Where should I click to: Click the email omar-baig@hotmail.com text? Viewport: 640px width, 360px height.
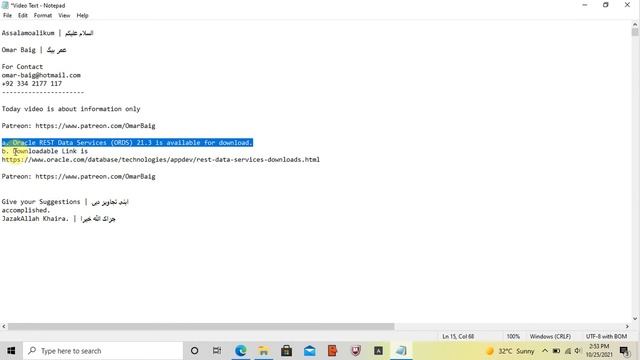tap(41, 75)
